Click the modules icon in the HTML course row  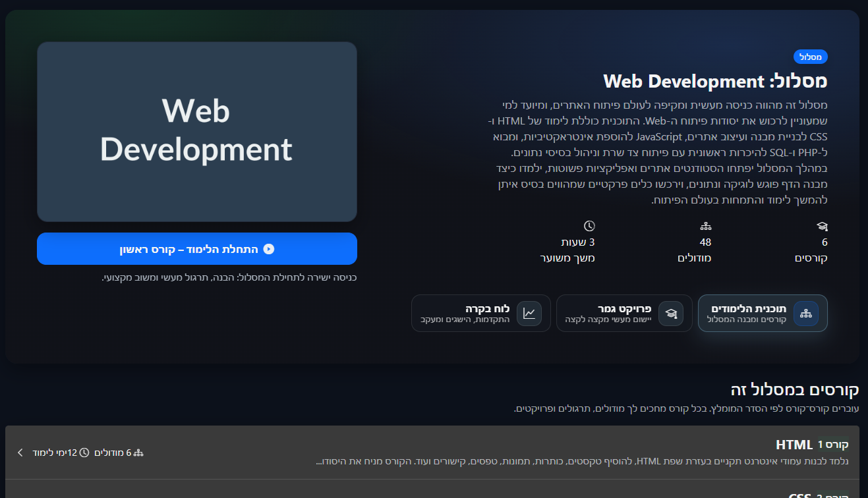click(x=138, y=453)
